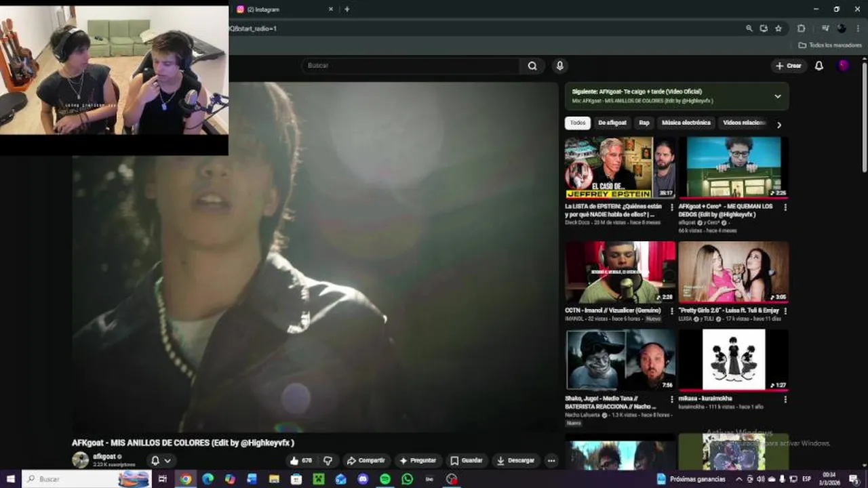
Task: Show hidden system tray icons
Action: click(738, 479)
